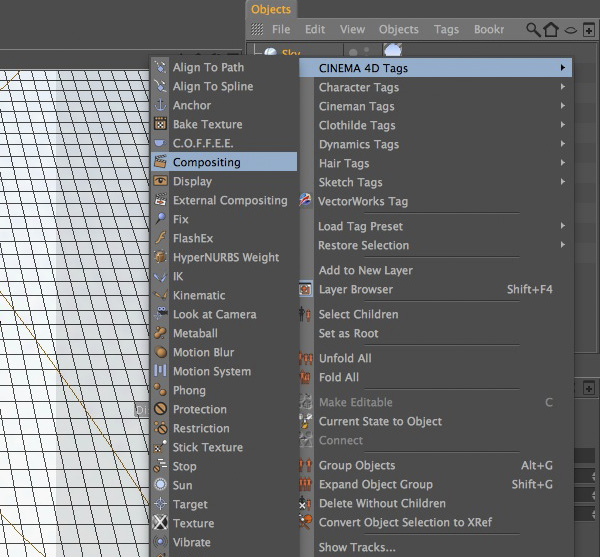Click the Restriction tag icon

pos(160,428)
